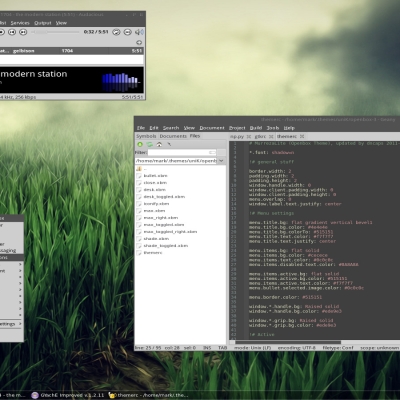Focus the Filter input field
Screen dimensions: 400x400
tap(182, 152)
